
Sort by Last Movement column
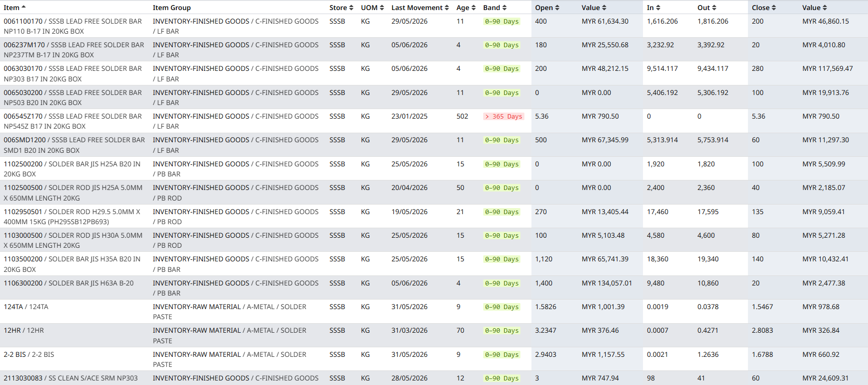(420, 8)
